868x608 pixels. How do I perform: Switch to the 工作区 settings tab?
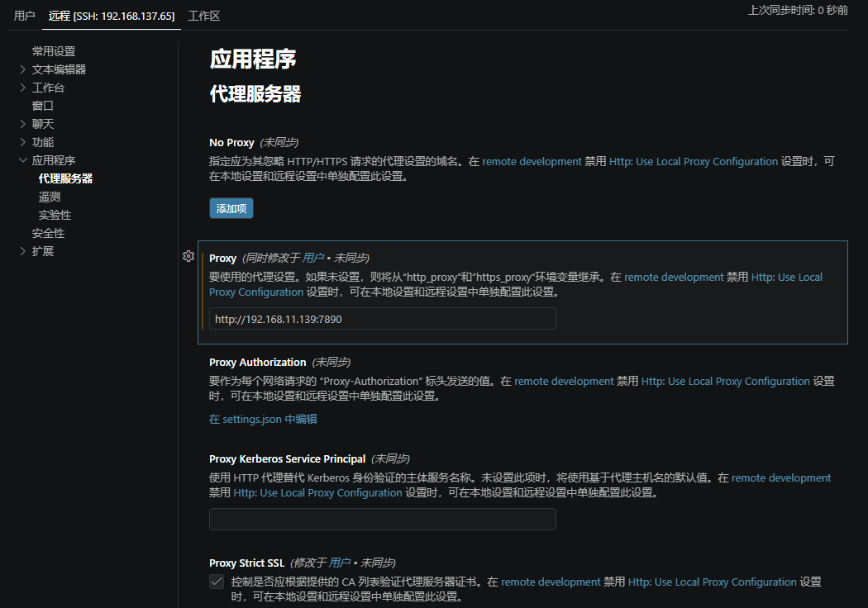click(204, 16)
